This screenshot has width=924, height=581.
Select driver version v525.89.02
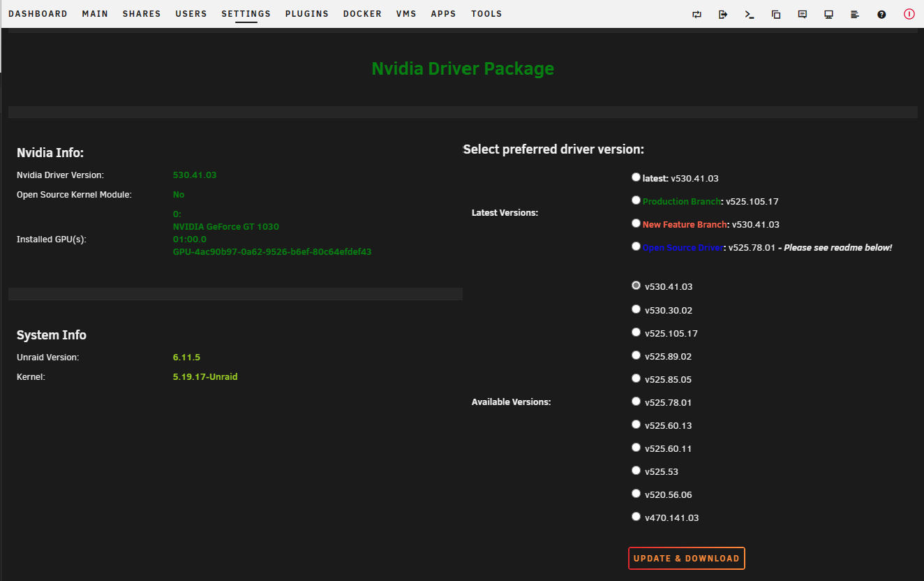636,355
